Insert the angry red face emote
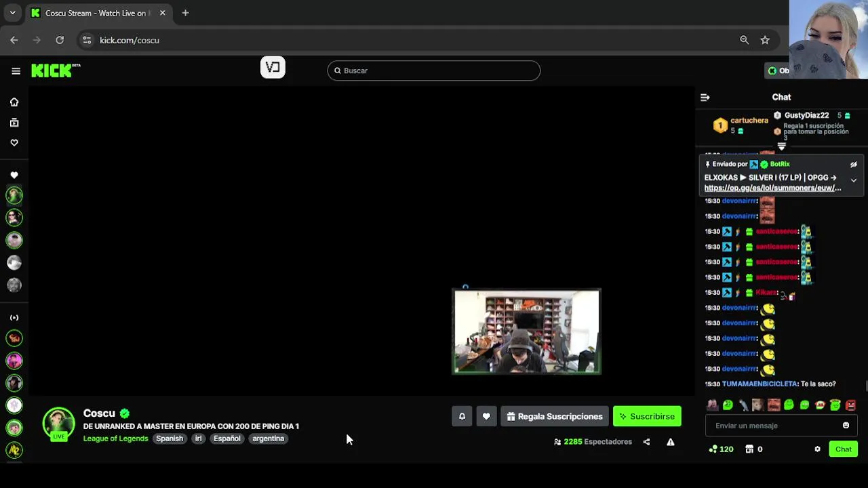The image size is (868, 488). 851,405
